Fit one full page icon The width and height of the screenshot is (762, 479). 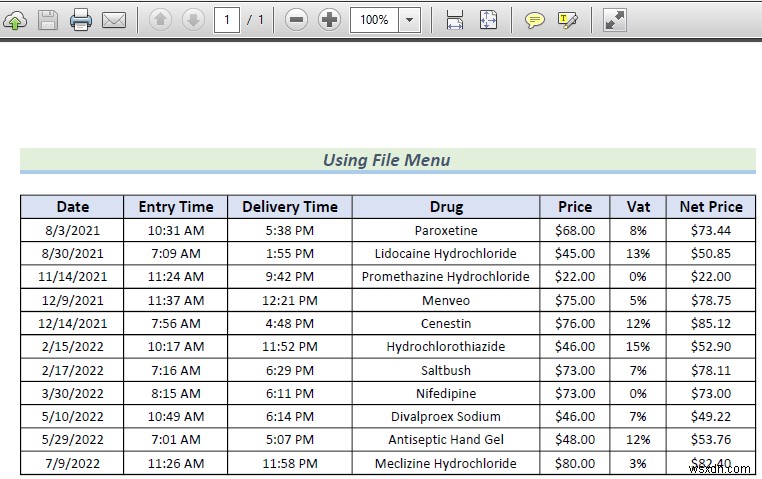pos(488,20)
